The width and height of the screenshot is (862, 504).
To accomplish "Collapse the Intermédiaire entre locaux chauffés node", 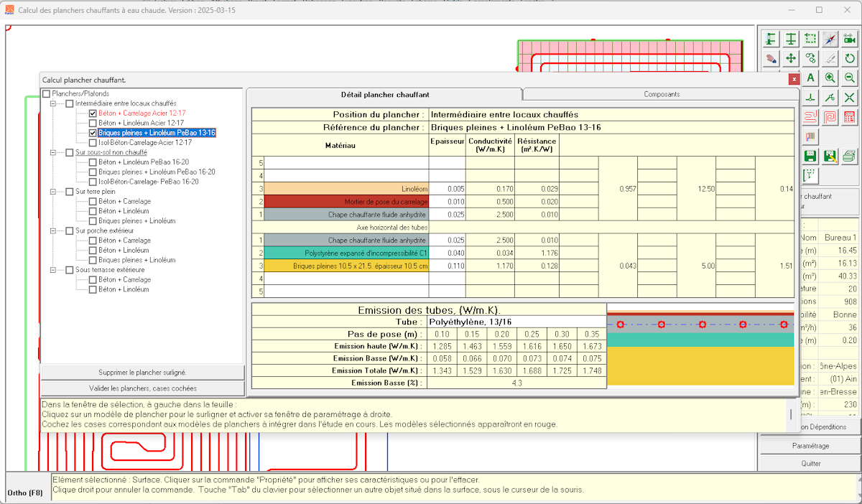I will pos(53,104).
